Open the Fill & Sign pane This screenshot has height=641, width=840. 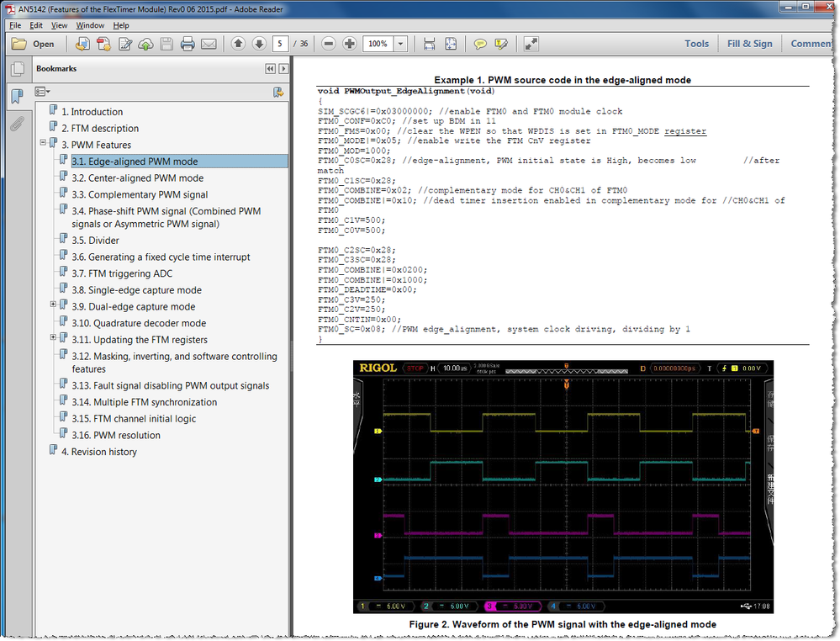point(749,44)
